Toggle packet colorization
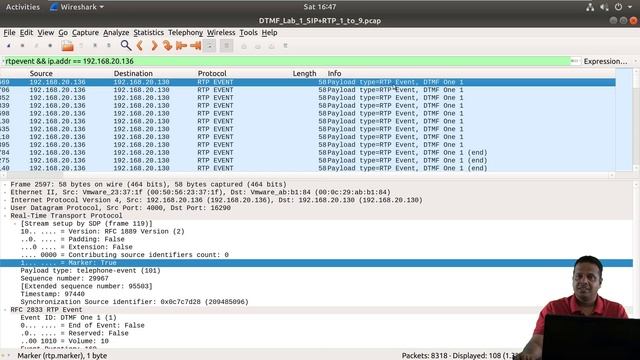The height and width of the screenshot is (360, 640). pyautogui.click(x=227, y=46)
